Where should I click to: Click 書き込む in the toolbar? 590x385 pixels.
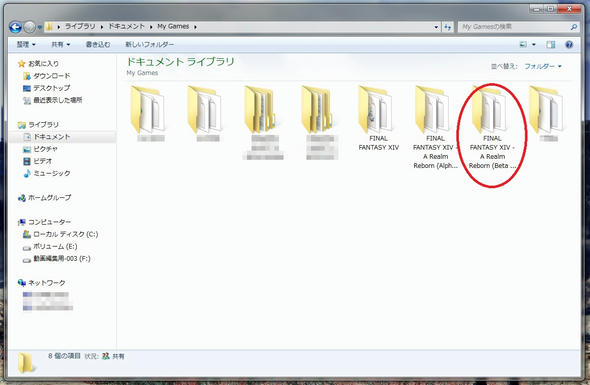pyautogui.click(x=98, y=44)
